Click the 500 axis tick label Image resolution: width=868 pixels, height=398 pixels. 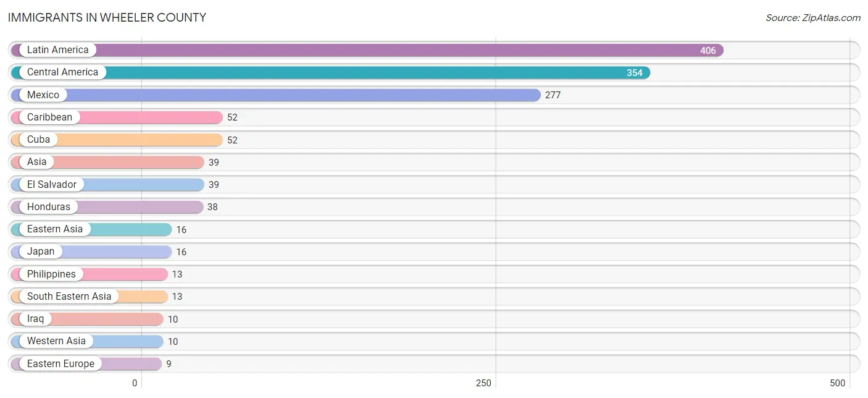point(837,383)
